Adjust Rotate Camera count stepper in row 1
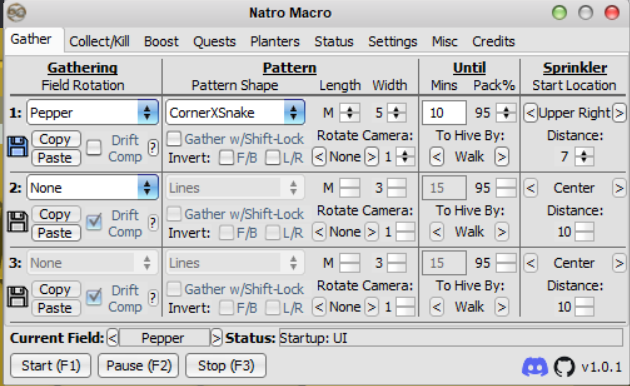This screenshot has height=386, width=630. point(405,157)
